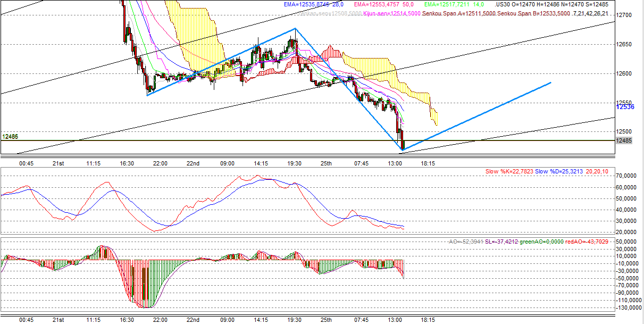Click 07:45 on the bottom AO time axis
The height and width of the screenshot is (324, 644).
(361, 320)
